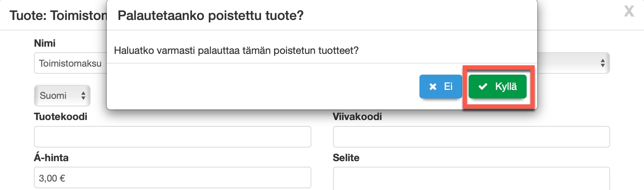Screen dimensions: 644x190
Task: Confirm restore with the green Kyllä button
Action: pos(497,87)
